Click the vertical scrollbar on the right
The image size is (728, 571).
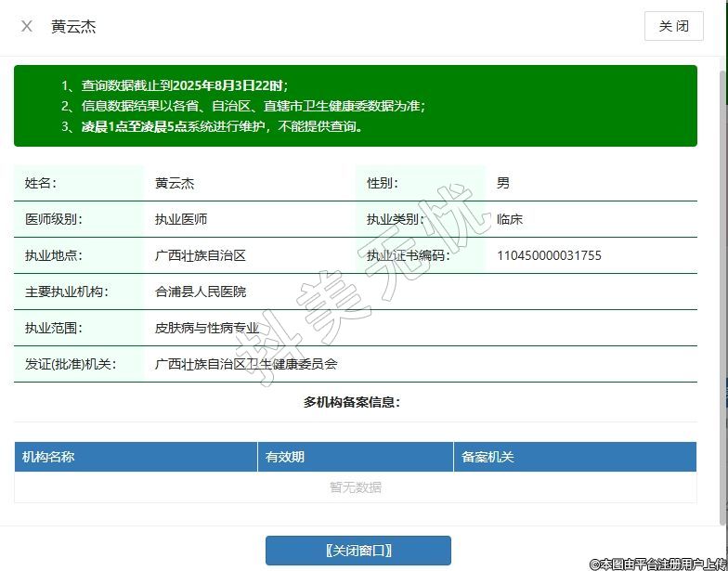tap(723, 279)
